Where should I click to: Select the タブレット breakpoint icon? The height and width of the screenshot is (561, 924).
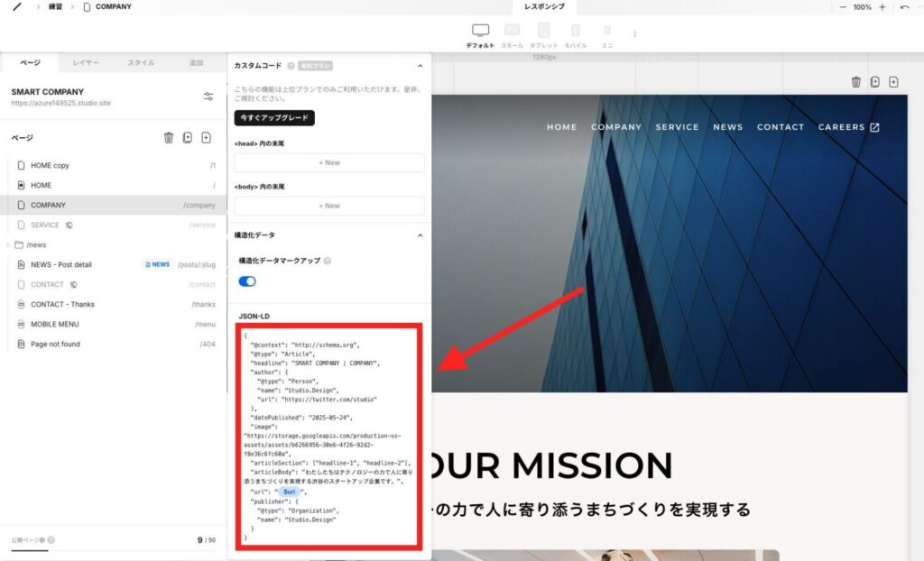[543, 32]
